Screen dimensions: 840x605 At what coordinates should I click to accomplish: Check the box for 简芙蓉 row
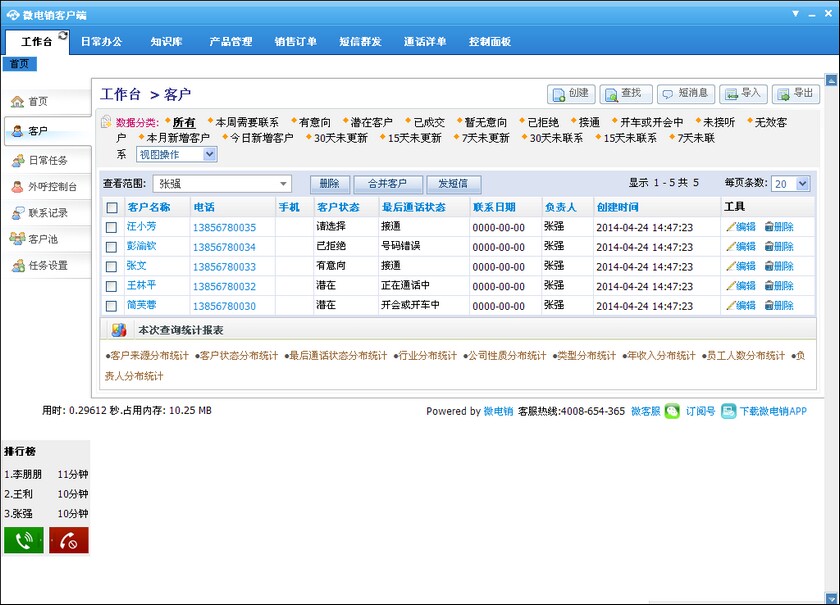pos(111,306)
